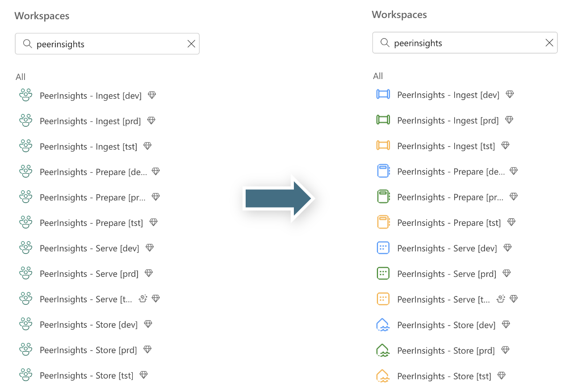Click the magnifier icon above the people-icons list
Screen dimensions: 569x392
click(27, 44)
